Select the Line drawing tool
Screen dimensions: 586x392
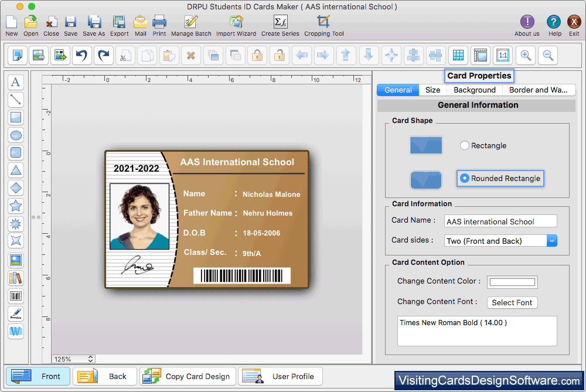(x=16, y=100)
